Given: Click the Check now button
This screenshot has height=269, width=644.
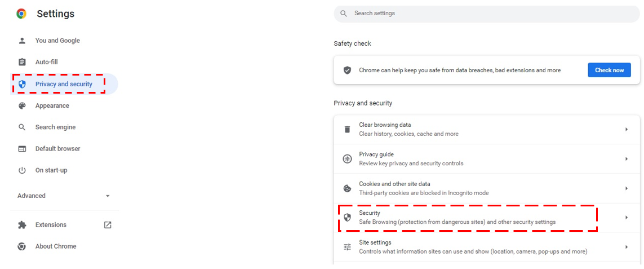Looking at the screenshot, I should 610,70.
